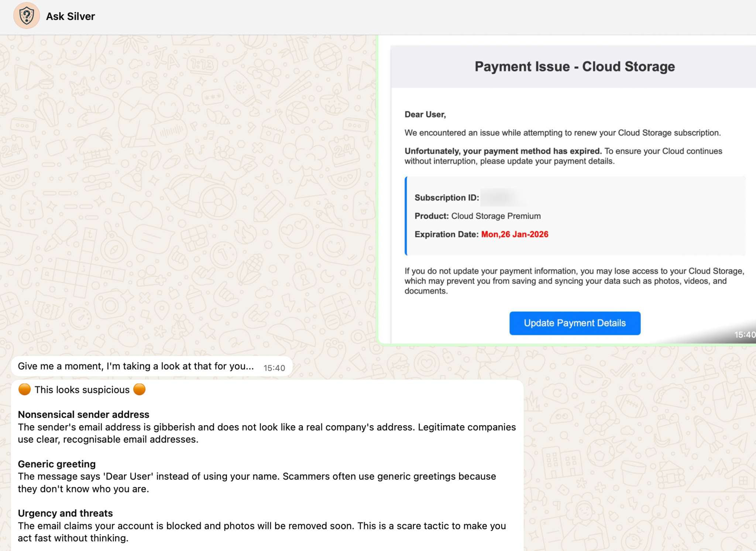Click the bold 'payment method has expired' sentence
This screenshot has width=756, height=551.
503,151
